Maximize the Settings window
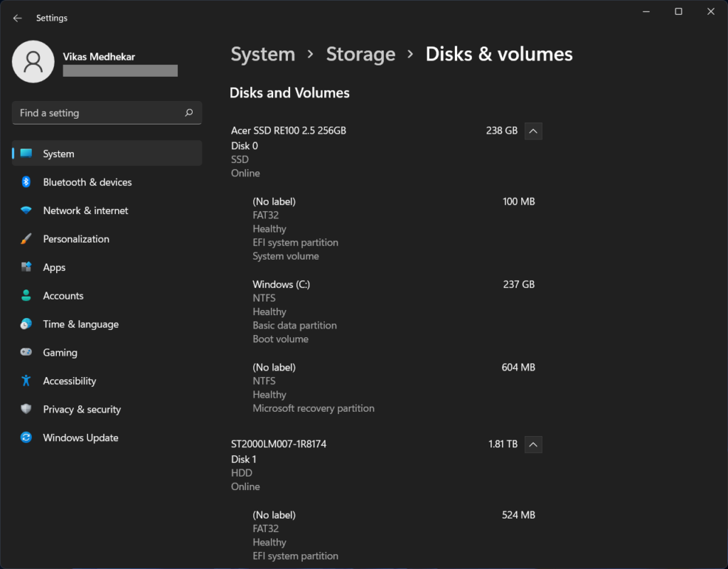The image size is (728, 569). [x=678, y=11]
